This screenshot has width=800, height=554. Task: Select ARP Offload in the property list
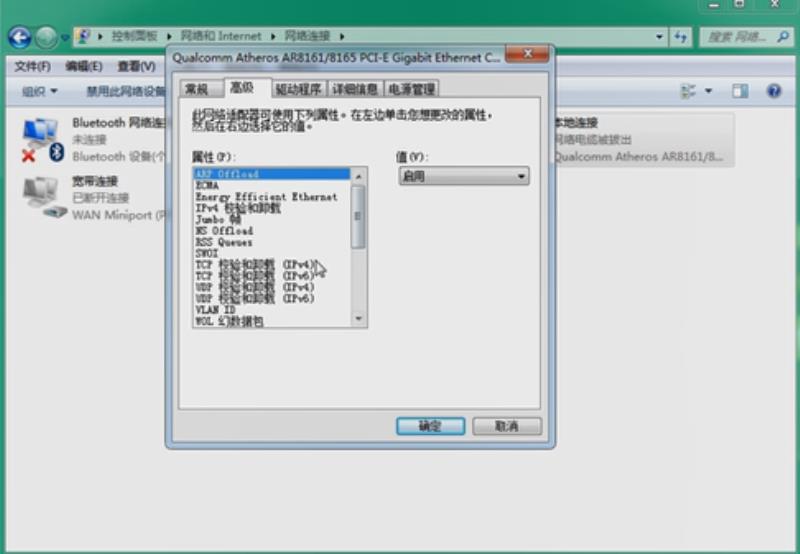click(272, 174)
